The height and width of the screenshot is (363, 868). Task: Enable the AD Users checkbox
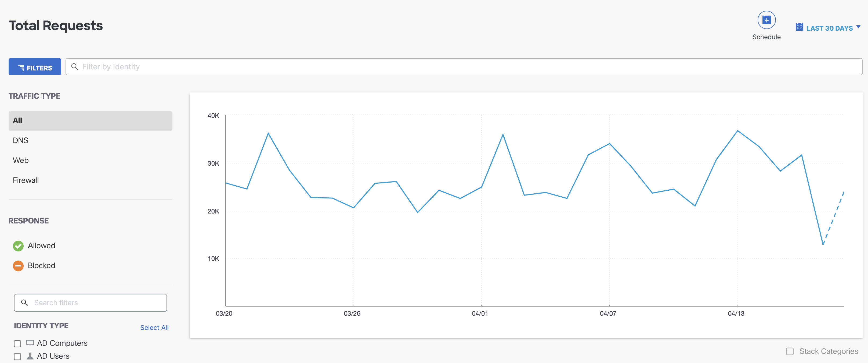[17, 356]
